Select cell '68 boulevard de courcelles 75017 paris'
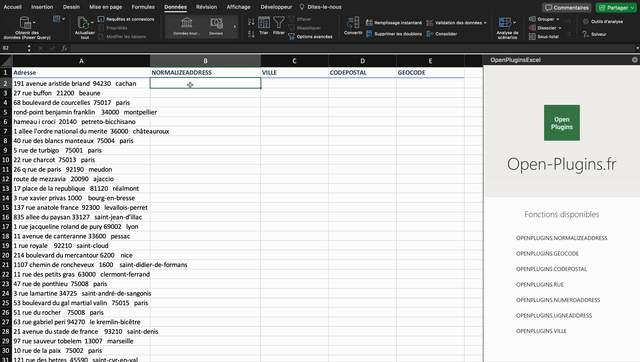This screenshot has width=640, height=362. tap(81, 102)
